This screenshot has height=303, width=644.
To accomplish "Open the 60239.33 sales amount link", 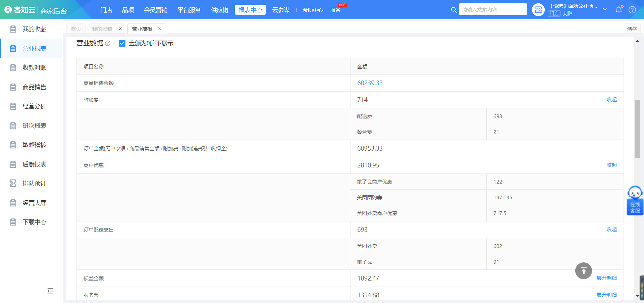I will 370,83.
